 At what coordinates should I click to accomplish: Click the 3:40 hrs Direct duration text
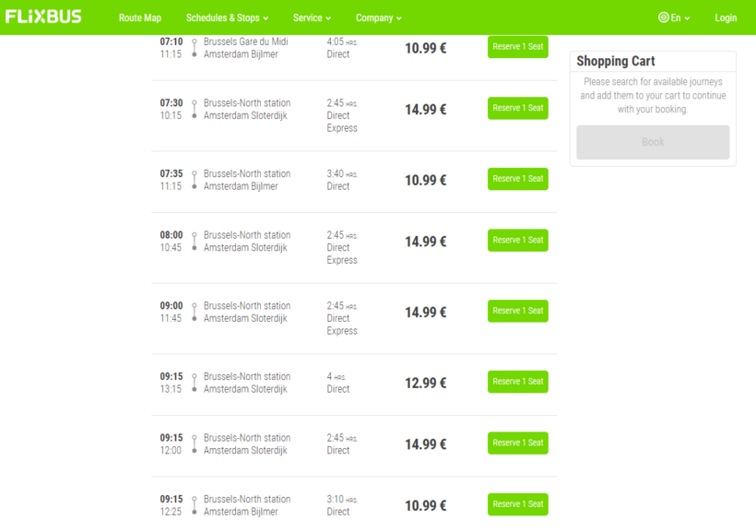pyautogui.click(x=342, y=180)
